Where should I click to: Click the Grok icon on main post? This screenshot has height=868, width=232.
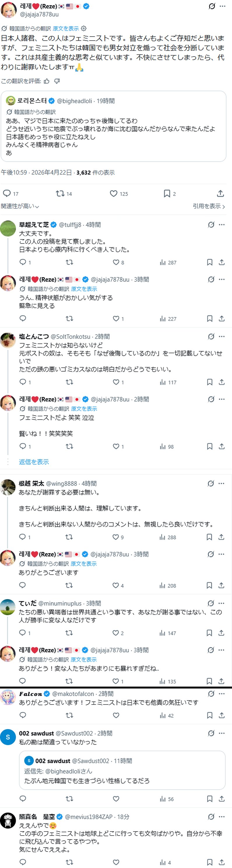[x=212, y=6]
